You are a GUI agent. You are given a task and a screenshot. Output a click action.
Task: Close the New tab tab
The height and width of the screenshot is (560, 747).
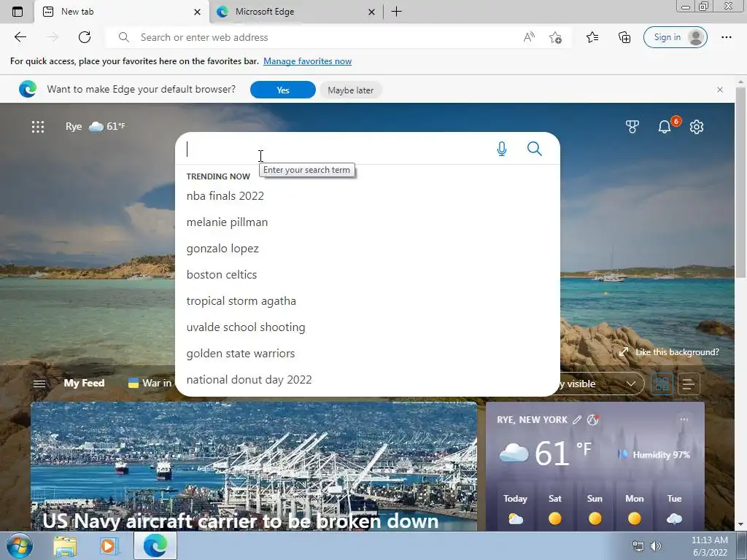197,12
